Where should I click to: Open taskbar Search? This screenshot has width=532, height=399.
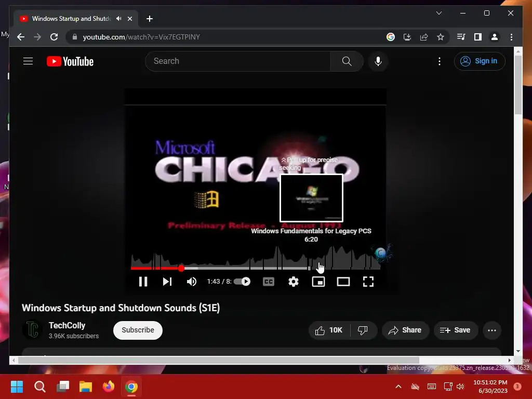(39, 387)
